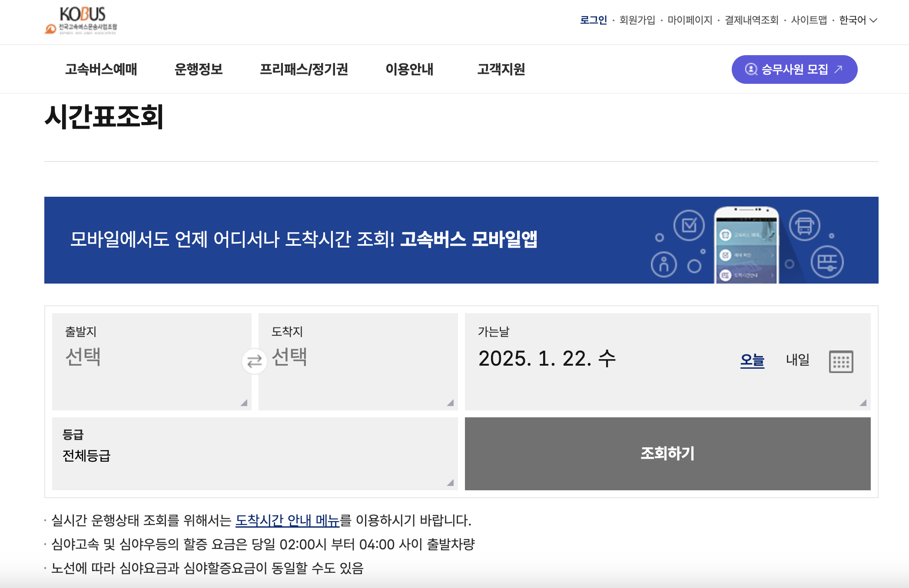Select 오늘 as the travel date
The width and height of the screenshot is (909, 588).
coord(752,360)
